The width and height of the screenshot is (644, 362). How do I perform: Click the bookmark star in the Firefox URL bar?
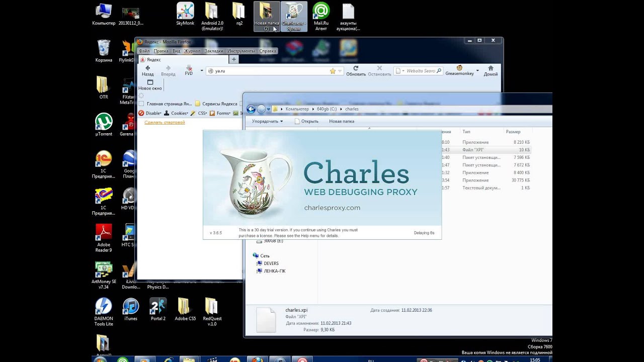pyautogui.click(x=333, y=71)
